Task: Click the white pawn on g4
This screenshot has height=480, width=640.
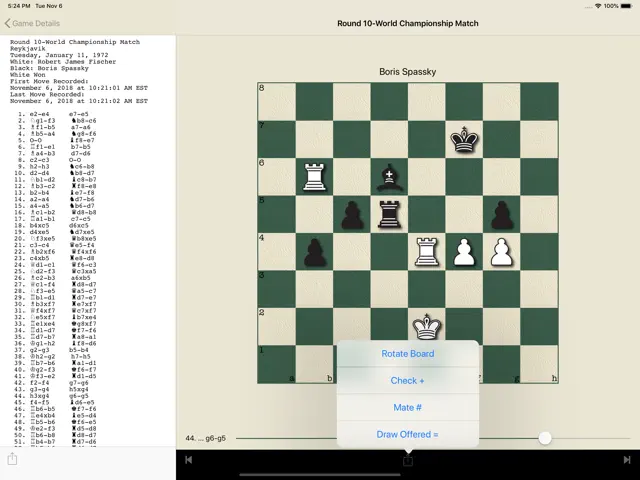Action: [x=502, y=252]
